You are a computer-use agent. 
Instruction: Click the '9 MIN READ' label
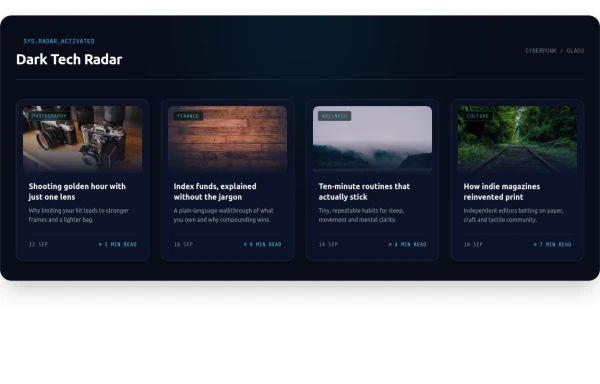click(263, 244)
